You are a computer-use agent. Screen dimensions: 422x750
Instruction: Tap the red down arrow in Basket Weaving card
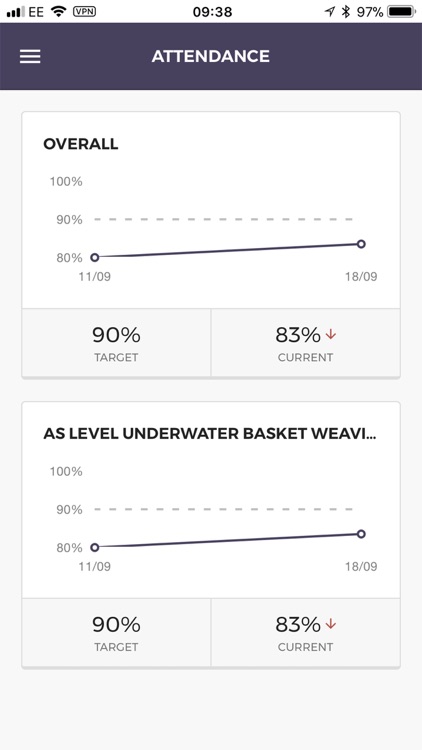331,624
